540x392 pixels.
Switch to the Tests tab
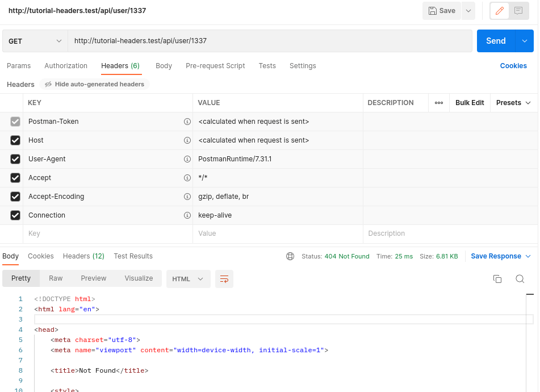(x=267, y=66)
